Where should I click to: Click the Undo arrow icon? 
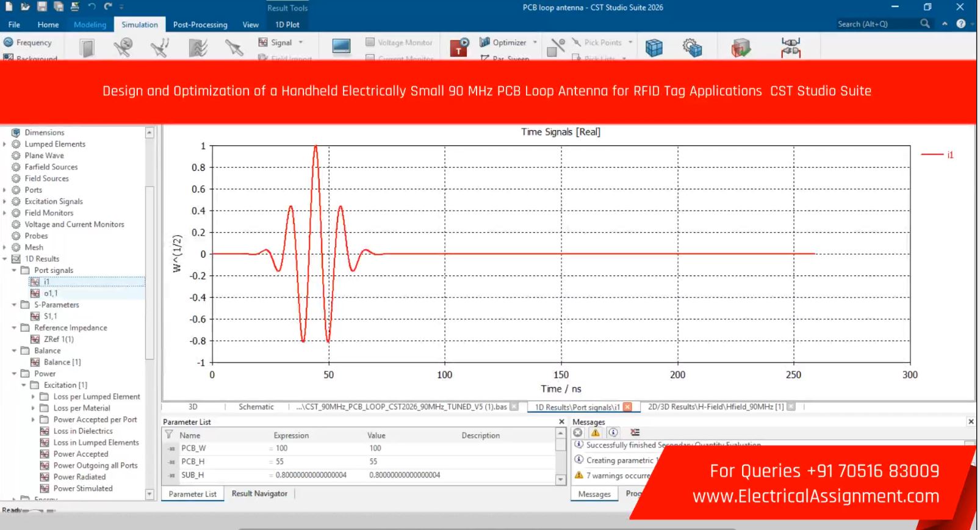92,7
